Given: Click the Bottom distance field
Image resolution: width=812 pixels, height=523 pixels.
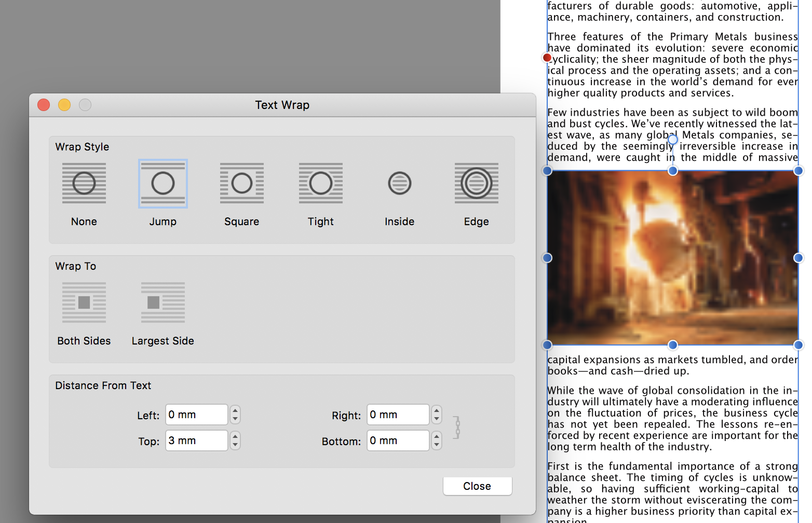Looking at the screenshot, I should [x=398, y=441].
